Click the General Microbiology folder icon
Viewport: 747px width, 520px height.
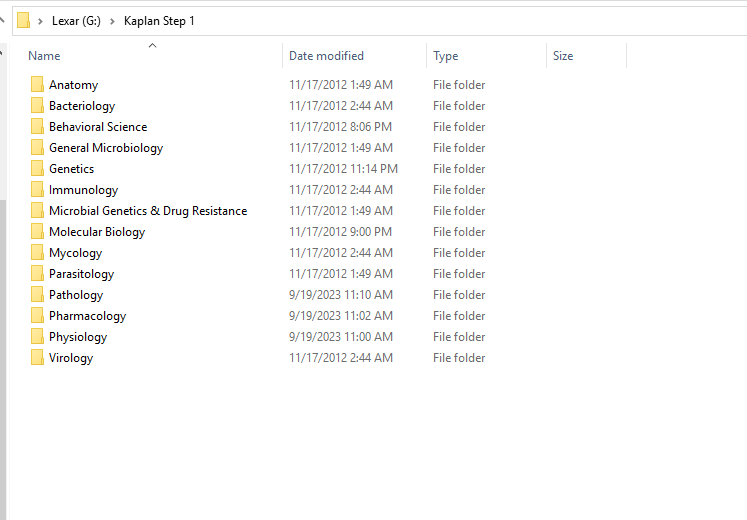pyautogui.click(x=37, y=147)
